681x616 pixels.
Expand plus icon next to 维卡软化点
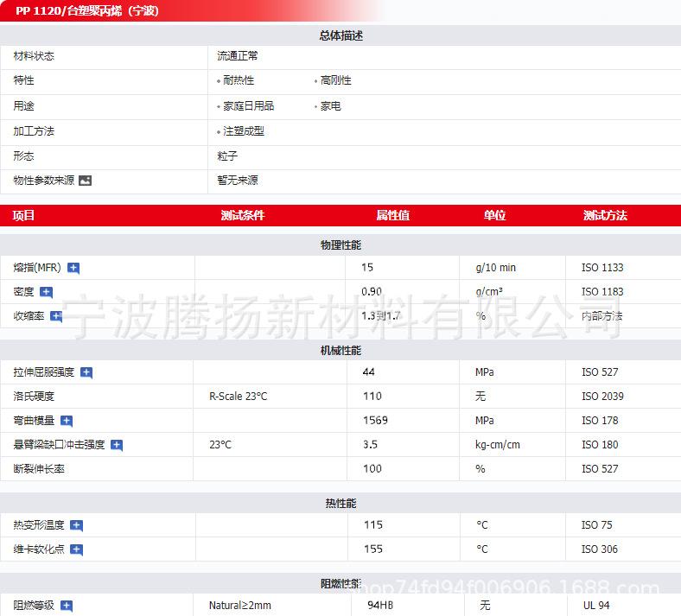(76, 550)
